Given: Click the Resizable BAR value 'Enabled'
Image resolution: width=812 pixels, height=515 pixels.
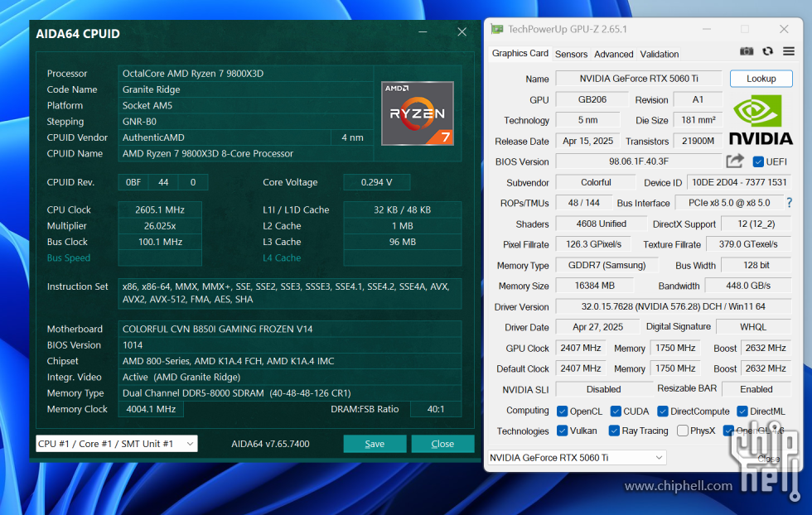Looking at the screenshot, I should point(756,389).
